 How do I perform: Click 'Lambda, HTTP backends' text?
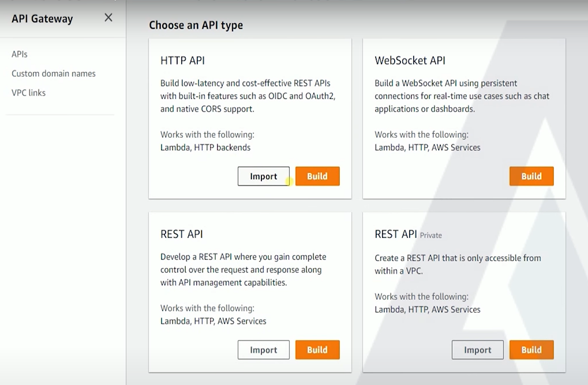click(x=205, y=148)
